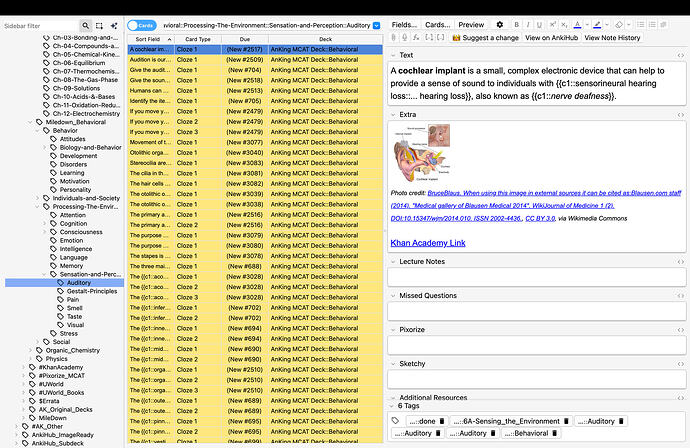Toggle italic formatting
Screen dimensions: 690x448
[x=528, y=25]
